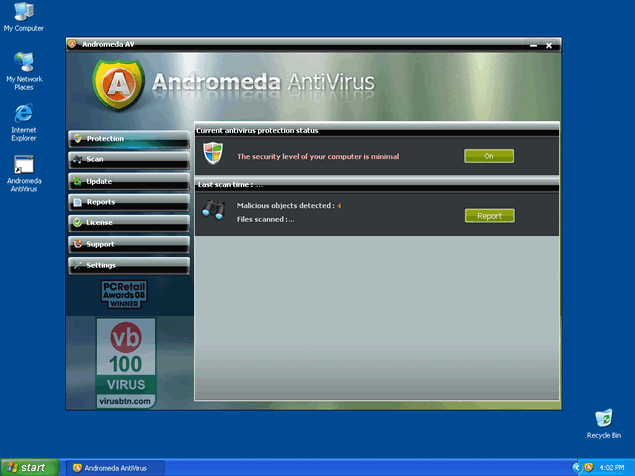The image size is (635, 476).
Task: Open the Windows Start menu
Action: click(x=27, y=467)
